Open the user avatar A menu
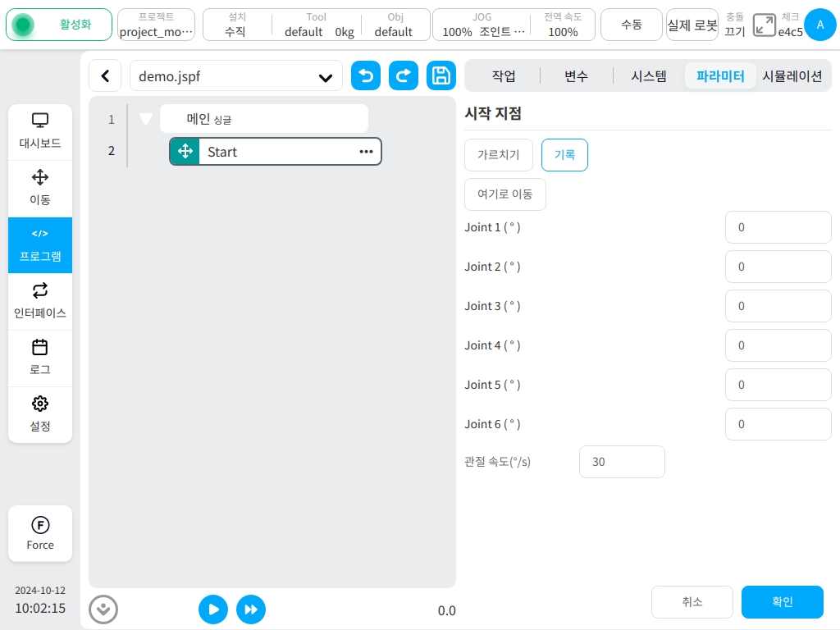 tap(820, 25)
